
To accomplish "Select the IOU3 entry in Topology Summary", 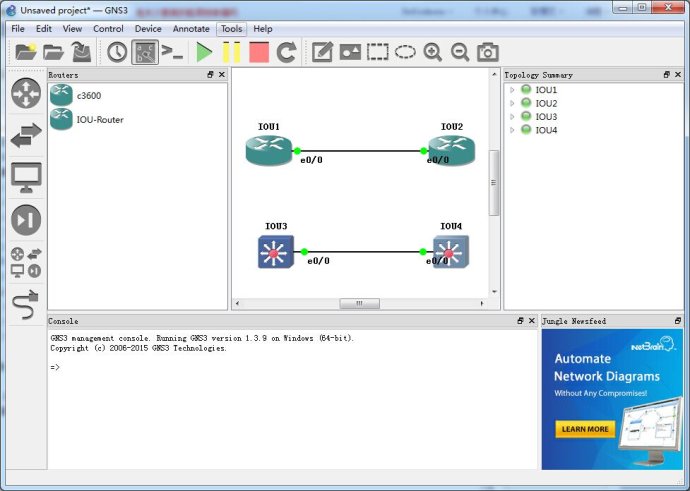I will click(546, 117).
